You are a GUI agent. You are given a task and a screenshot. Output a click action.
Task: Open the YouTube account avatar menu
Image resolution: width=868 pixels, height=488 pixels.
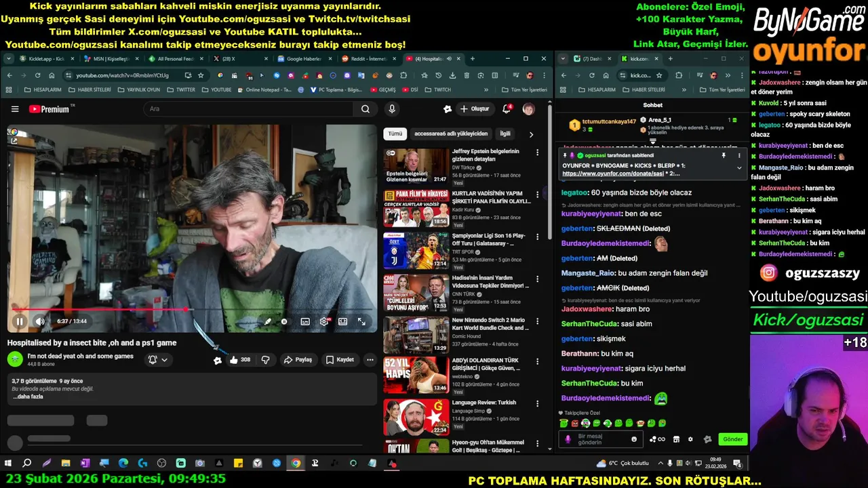pyautogui.click(x=528, y=109)
